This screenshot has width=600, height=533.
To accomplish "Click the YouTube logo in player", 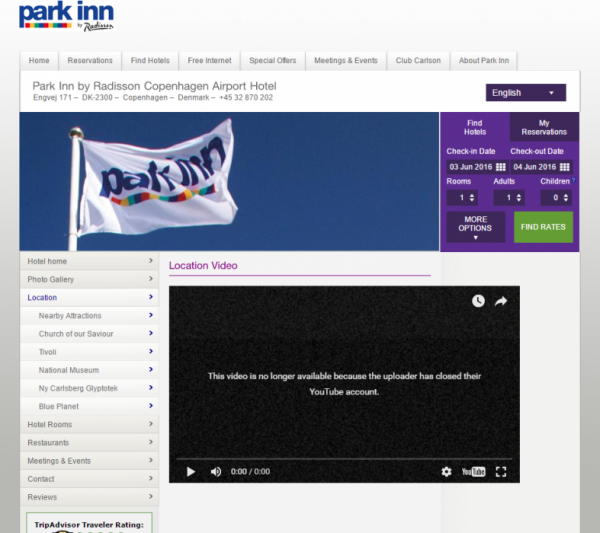I will point(473,471).
